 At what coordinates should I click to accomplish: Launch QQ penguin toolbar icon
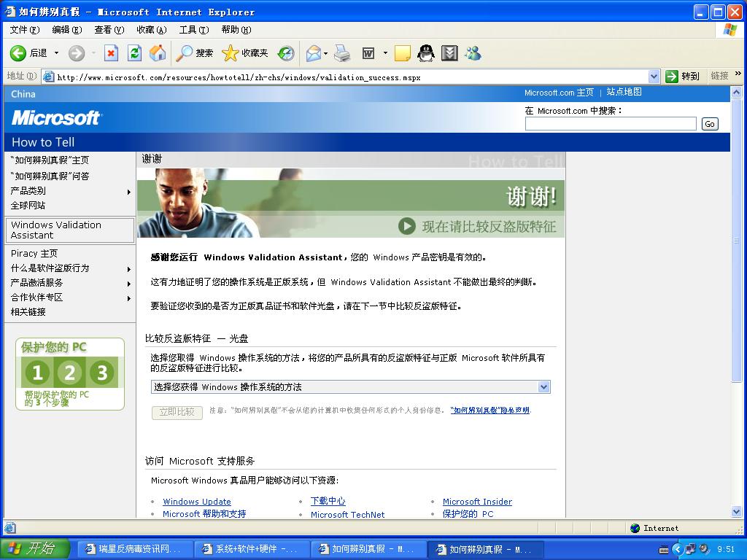pos(426,52)
